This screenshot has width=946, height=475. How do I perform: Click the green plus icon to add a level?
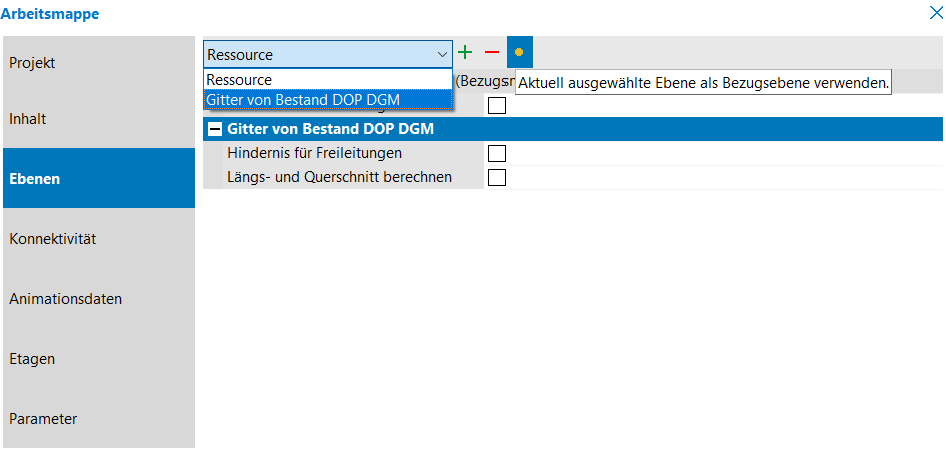465,53
